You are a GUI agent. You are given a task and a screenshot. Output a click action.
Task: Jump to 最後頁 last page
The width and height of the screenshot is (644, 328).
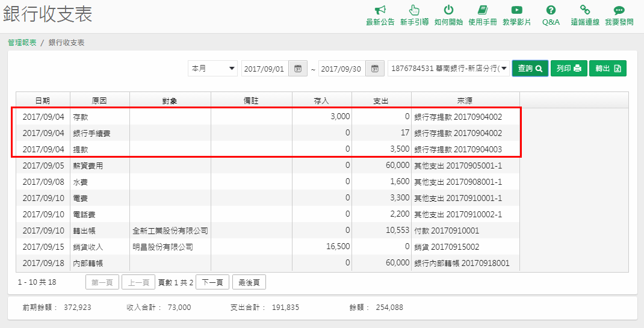tap(249, 282)
